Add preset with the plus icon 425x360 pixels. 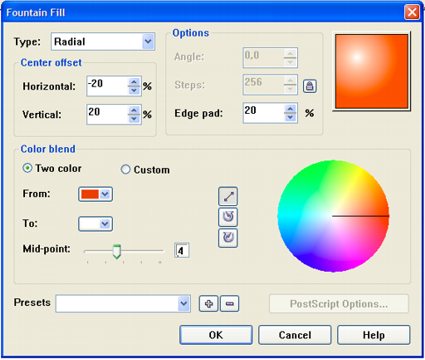click(209, 304)
